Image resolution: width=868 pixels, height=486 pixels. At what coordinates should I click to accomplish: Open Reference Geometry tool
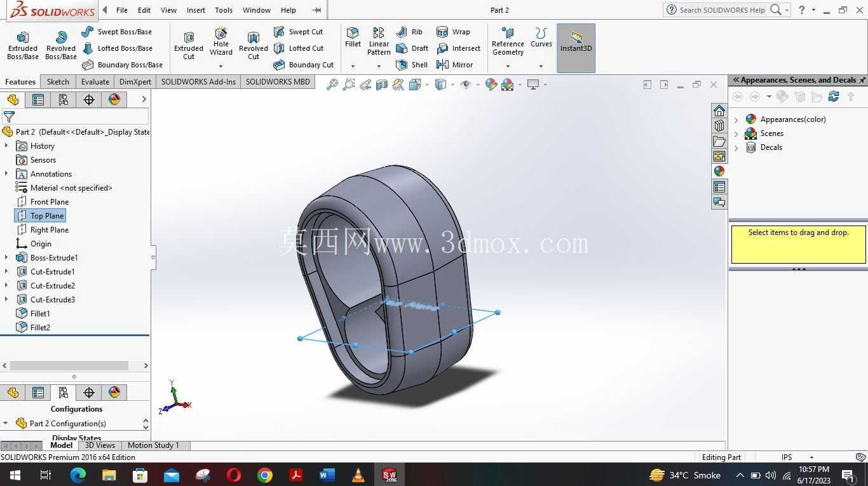pyautogui.click(x=508, y=42)
